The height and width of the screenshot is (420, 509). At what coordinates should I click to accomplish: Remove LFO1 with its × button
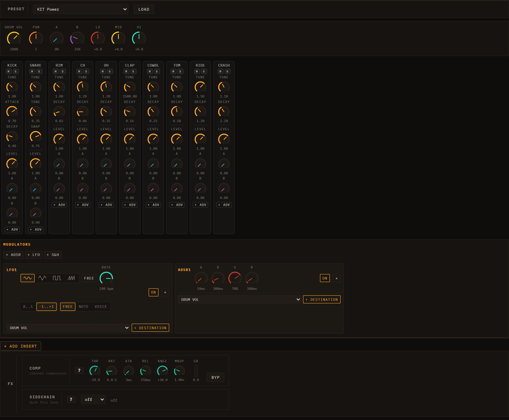tap(165, 292)
